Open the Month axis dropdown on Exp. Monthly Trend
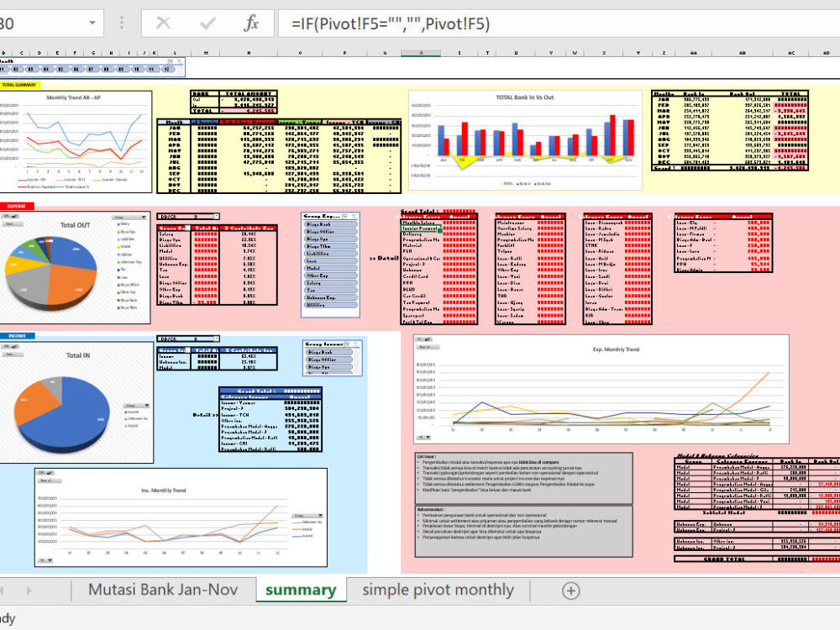The width and height of the screenshot is (840, 630). click(423, 438)
